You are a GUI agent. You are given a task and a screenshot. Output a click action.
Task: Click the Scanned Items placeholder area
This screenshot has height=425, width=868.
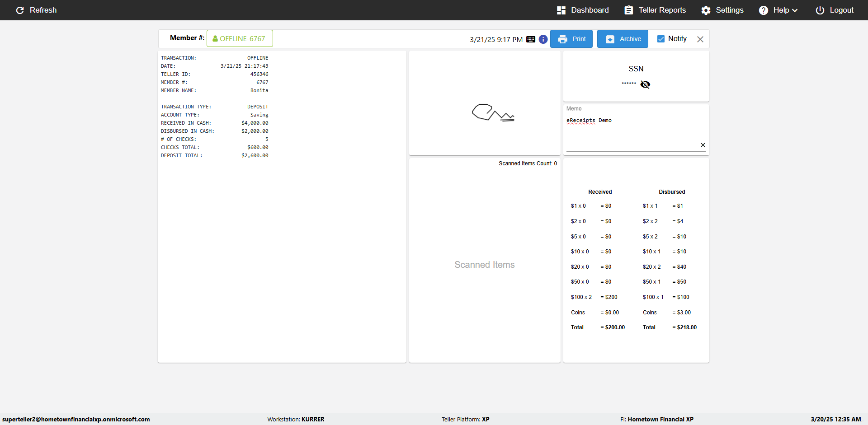coord(485,265)
